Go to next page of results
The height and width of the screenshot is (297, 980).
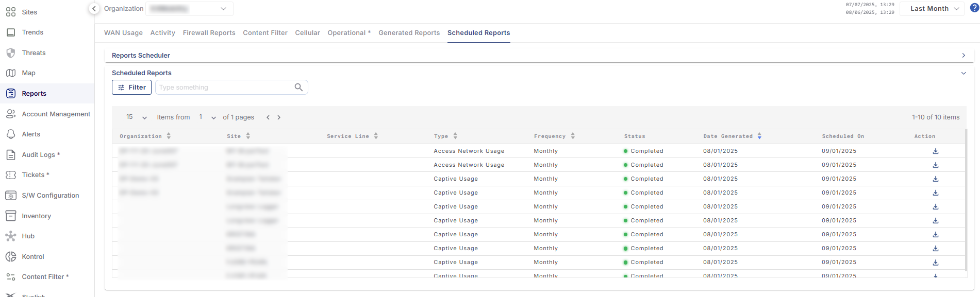(279, 117)
